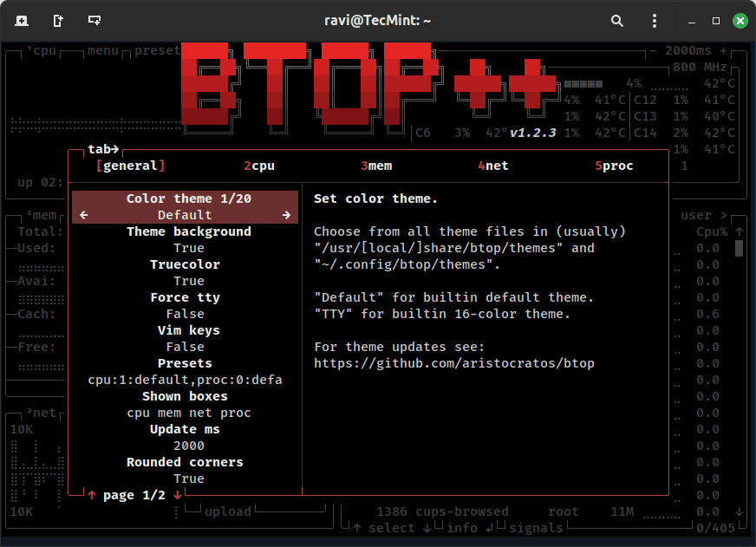Toggle Rounded corners True value
This screenshot has width=756, height=547.
pyautogui.click(x=189, y=479)
